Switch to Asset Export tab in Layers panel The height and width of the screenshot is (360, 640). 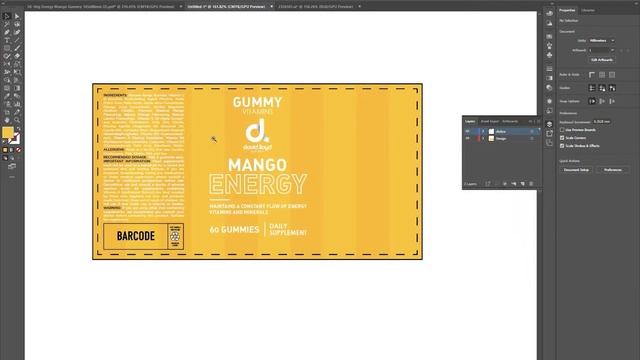pyautogui.click(x=489, y=121)
